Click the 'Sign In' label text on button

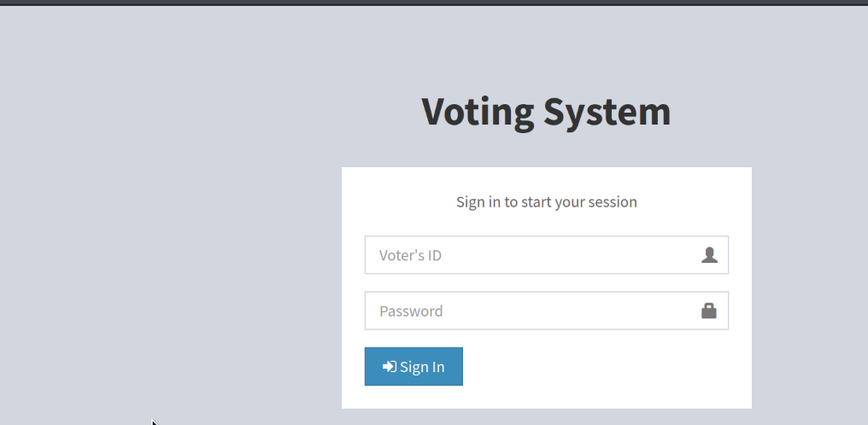click(x=422, y=367)
